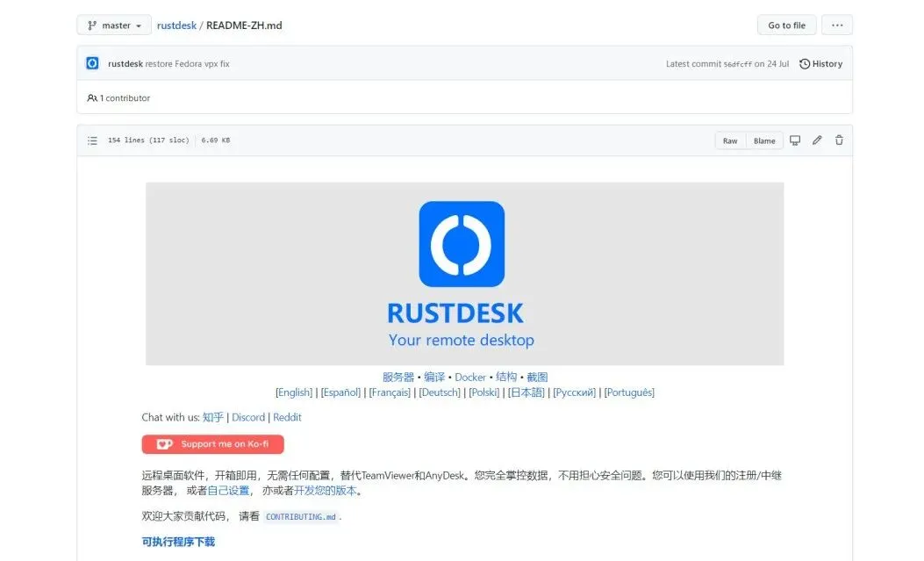Open the 服务器 link
Viewport: 924px width, 561px height.
pyautogui.click(x=398, y=378)
